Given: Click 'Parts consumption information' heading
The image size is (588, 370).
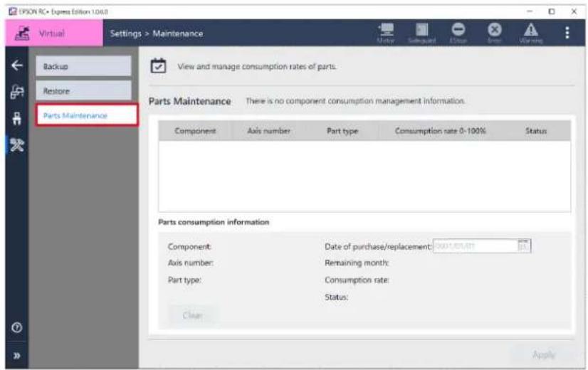Looking at the screenshot, I should (214, 222).
